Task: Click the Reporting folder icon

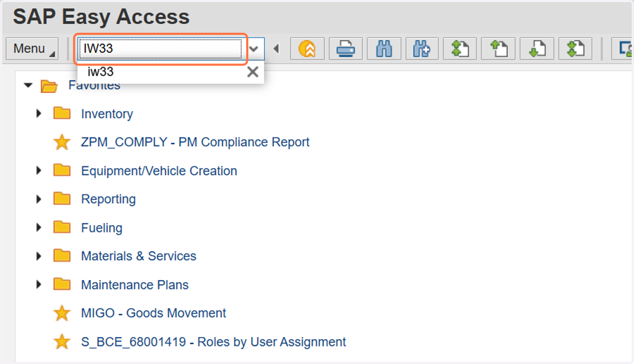Action: point(62,199)
